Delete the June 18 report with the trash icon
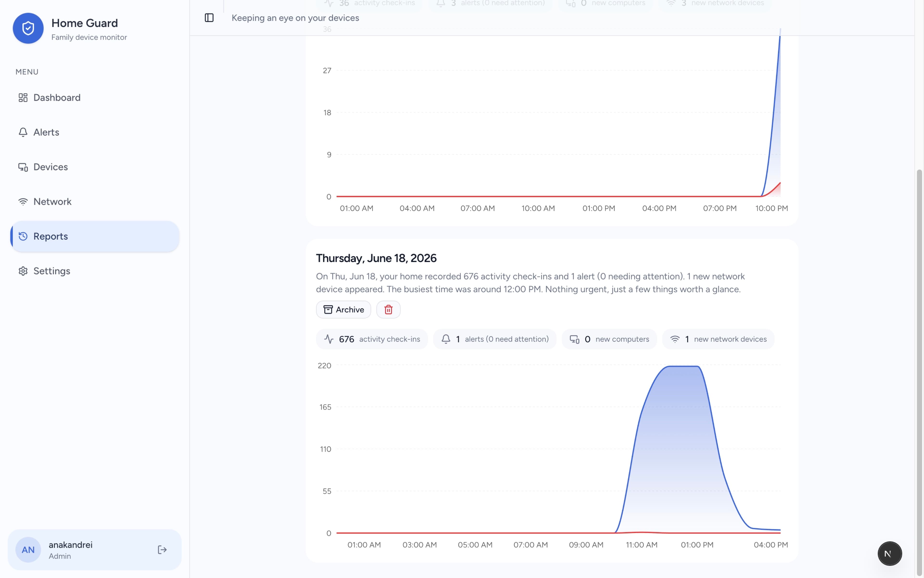924x578 pixels. (x=388, y=310)
